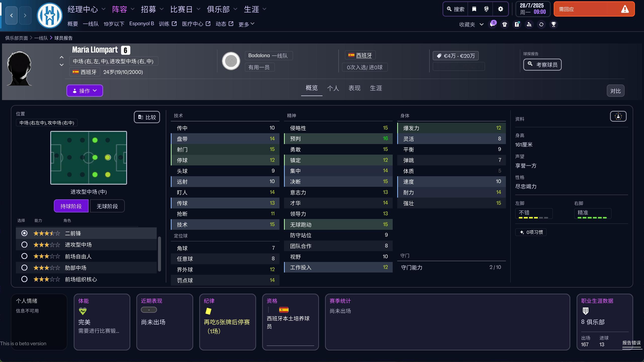This screenshot has width=644, height=362.
Task: Click the trophy competitions shortcut icon
Action: pos(554,24)
